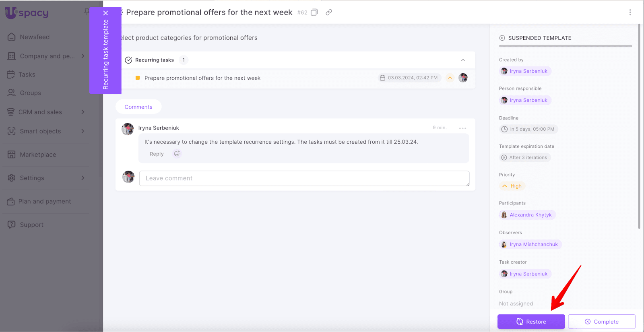This screenshot has width=644, height=332.
Task: Close the Recurring task template panel
Action: (106, 13)
